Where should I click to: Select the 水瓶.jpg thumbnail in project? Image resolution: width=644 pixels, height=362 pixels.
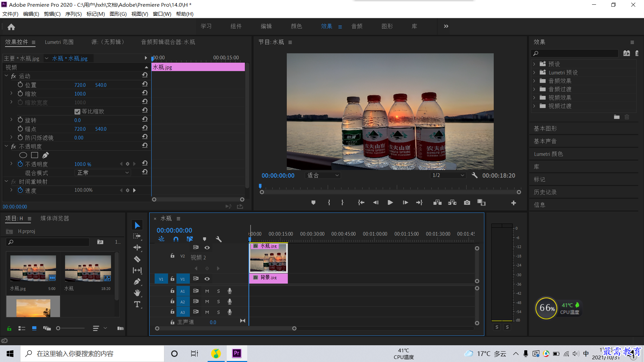tap(33, 268)
